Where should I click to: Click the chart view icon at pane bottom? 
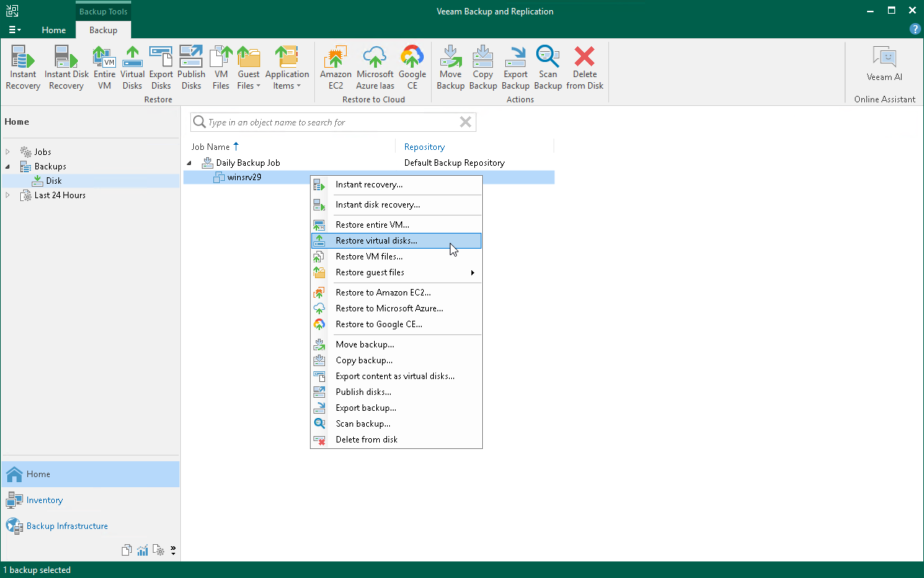coord(143,551)
